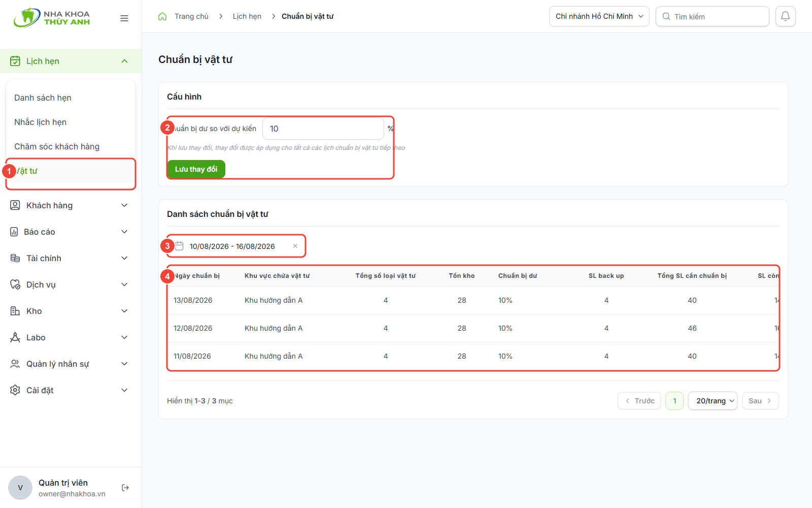This screenshot has width=812, height=508.
Task: Click the Cài đặt gear icon
Action: (15, 390)
